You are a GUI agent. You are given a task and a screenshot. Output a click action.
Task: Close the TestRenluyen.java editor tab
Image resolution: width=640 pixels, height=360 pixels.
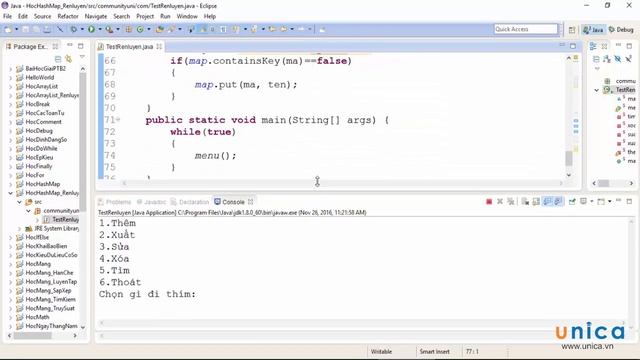click(159, 47)
